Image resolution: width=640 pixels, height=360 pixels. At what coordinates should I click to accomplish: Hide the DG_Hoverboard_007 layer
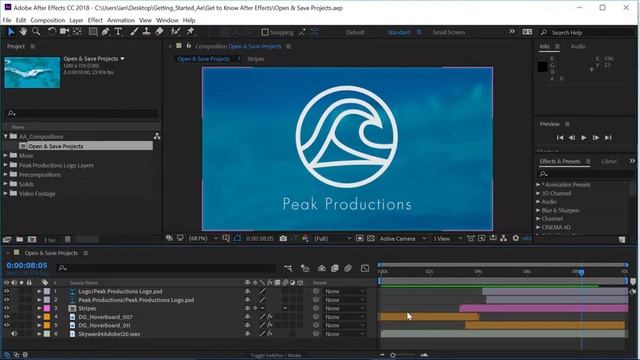click(7, 317)
